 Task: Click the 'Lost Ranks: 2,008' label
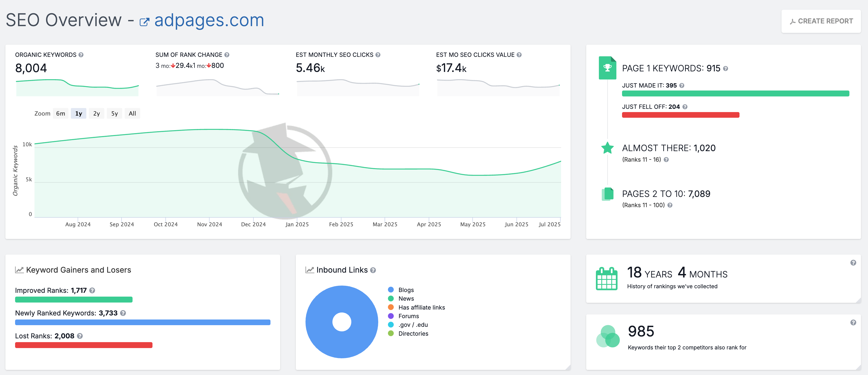[x=45, y=336]
